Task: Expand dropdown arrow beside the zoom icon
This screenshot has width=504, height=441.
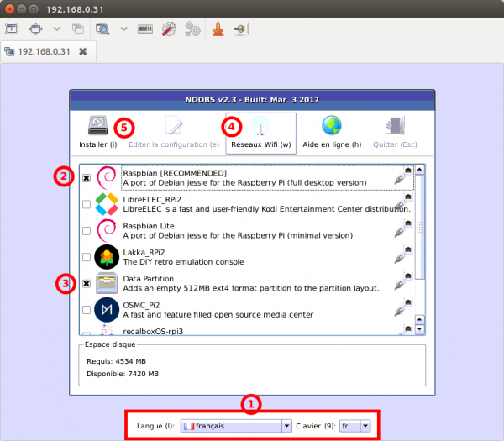Action: 123,28
